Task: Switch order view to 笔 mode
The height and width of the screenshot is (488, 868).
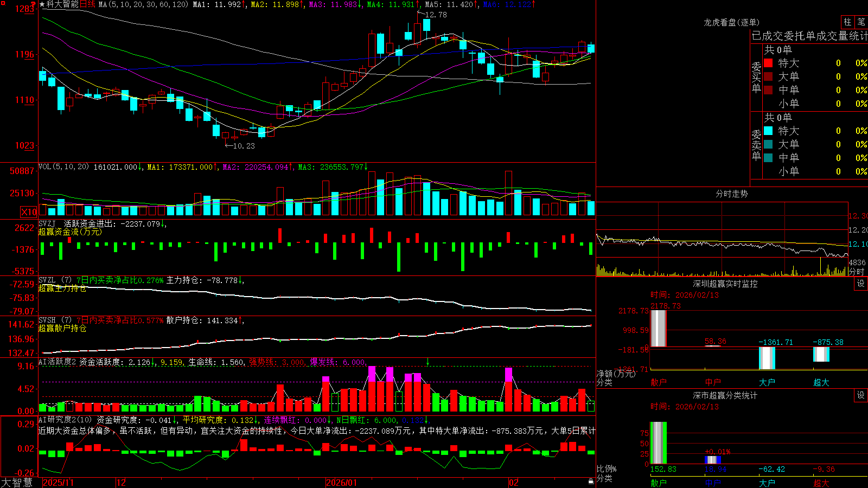Action: [861, 22]
